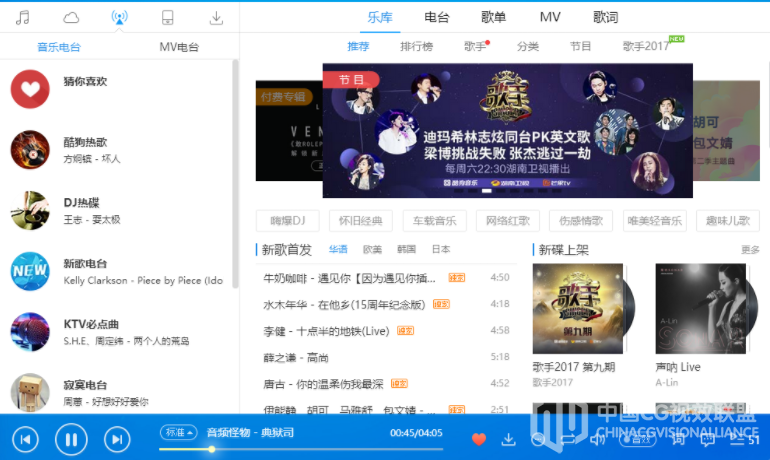Switch to the 音乐电台 tab

tap(59, 47)
